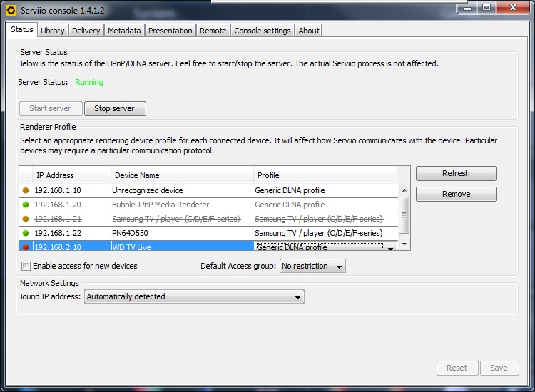Open the WD TV Live profile dropdown
The image size is (535, 392).
tap(389, 247)
